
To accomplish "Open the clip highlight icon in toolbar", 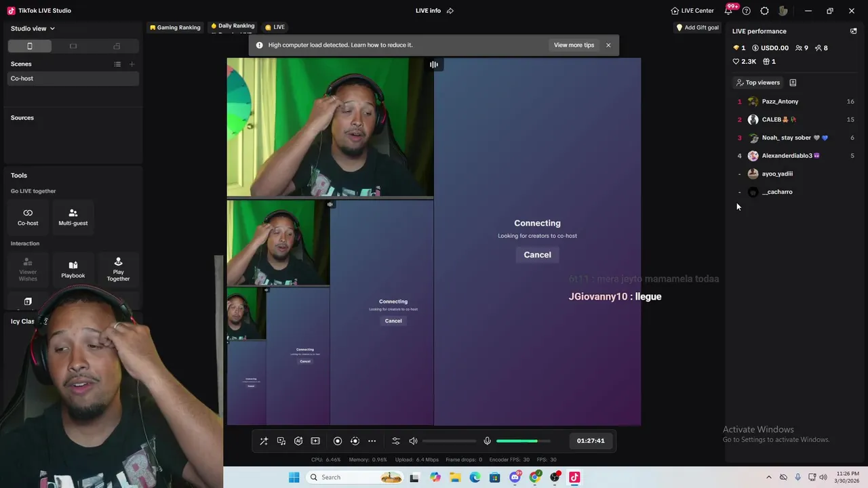I will coord(315,441).
